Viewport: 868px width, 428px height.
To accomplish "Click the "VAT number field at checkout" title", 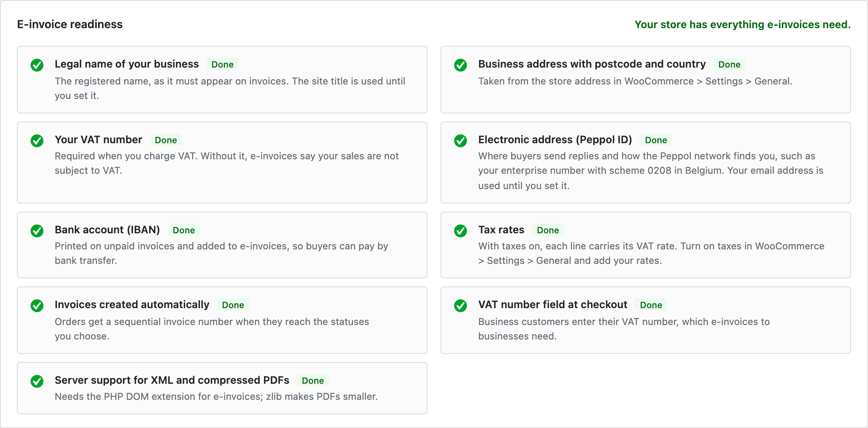I will (x=553, y=305).
